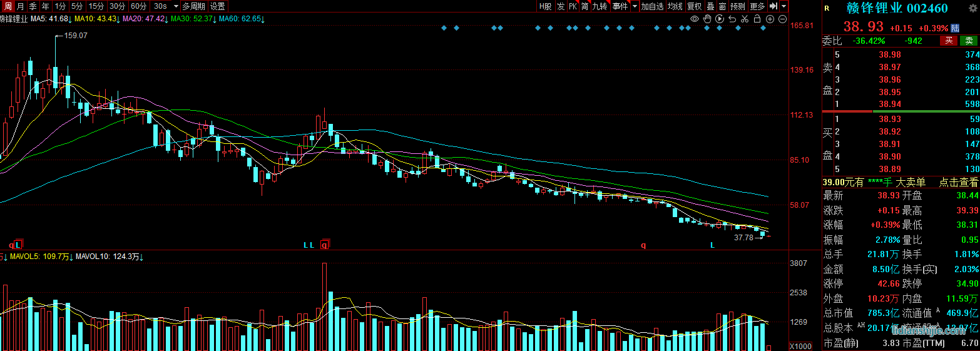
Task: Toggle the chart lock icon
Action: tap(757, 19)
